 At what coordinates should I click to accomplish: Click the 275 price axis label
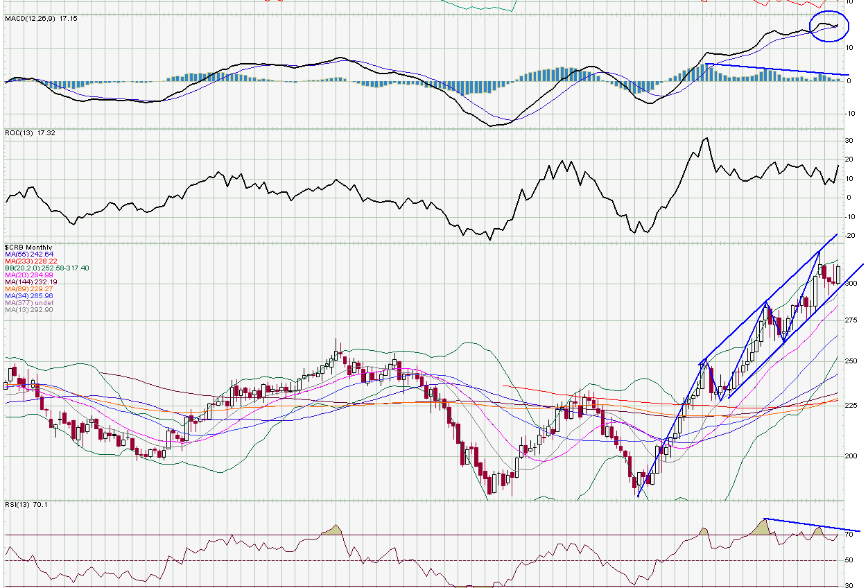coord(851,320)
